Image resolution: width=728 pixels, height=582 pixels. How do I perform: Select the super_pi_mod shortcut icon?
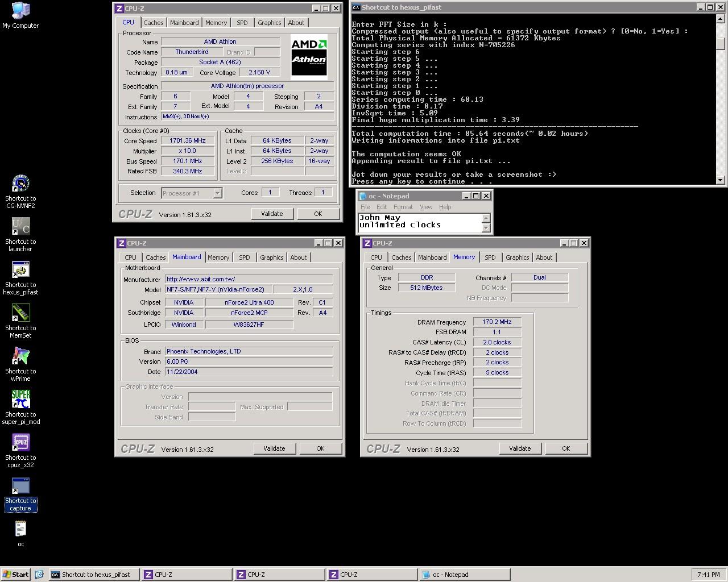20,400
